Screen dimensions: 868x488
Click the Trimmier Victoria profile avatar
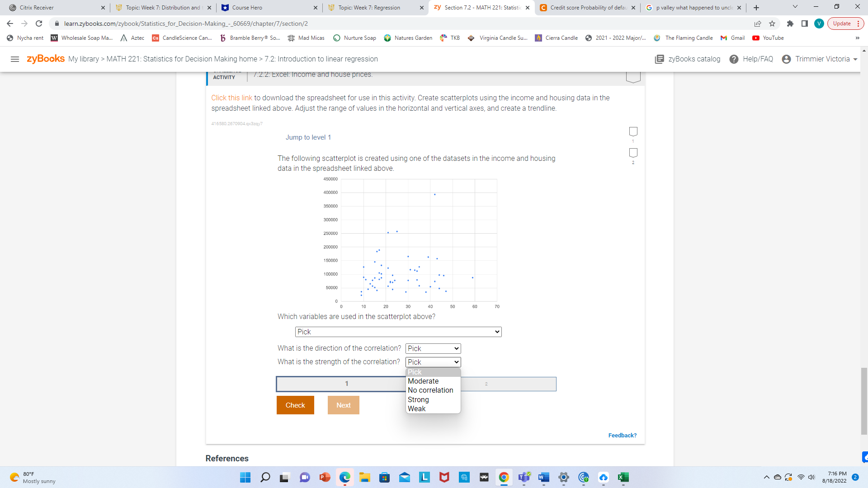(786, 59)
